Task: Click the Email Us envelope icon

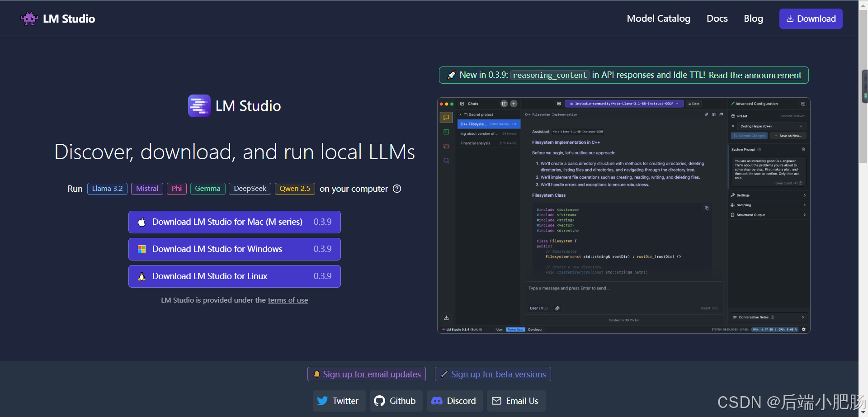Action: 496,401
